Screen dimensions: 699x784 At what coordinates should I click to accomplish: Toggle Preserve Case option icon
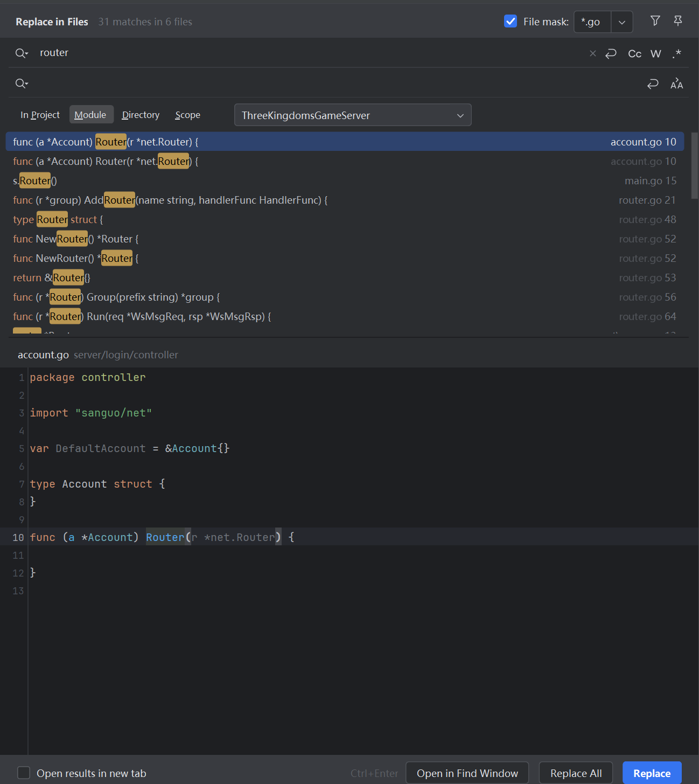click(x=676, y=84)
